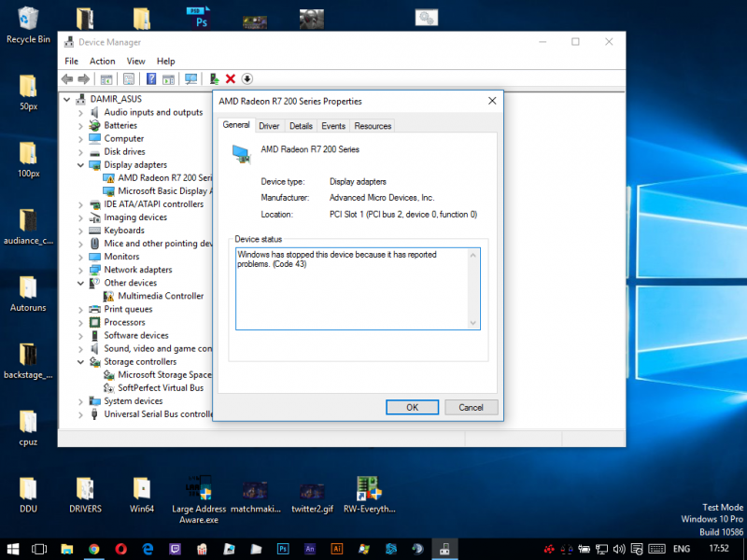Collapse the Display adapters category
The image size is (747, 560).
click(80, 165)
